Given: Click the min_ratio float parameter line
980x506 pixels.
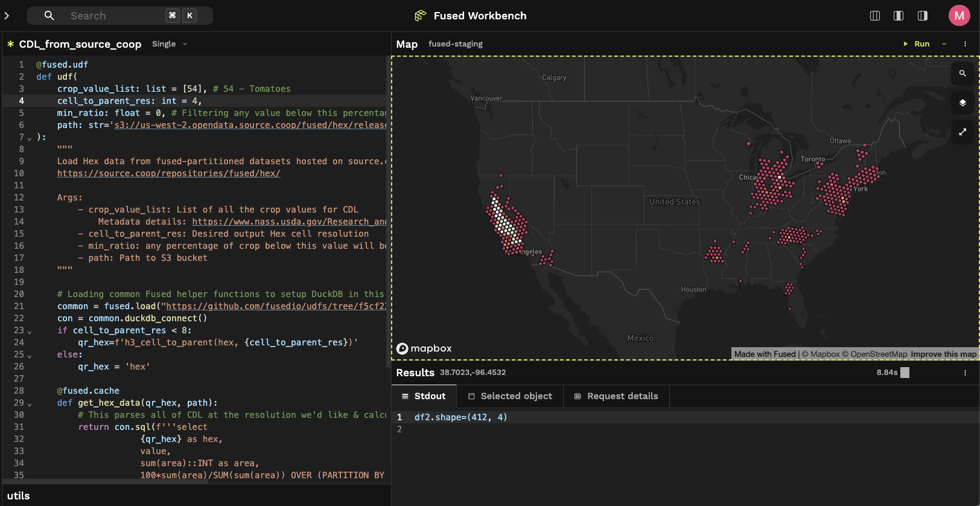Looking at the screenshot, I should [x=221, y=113].
